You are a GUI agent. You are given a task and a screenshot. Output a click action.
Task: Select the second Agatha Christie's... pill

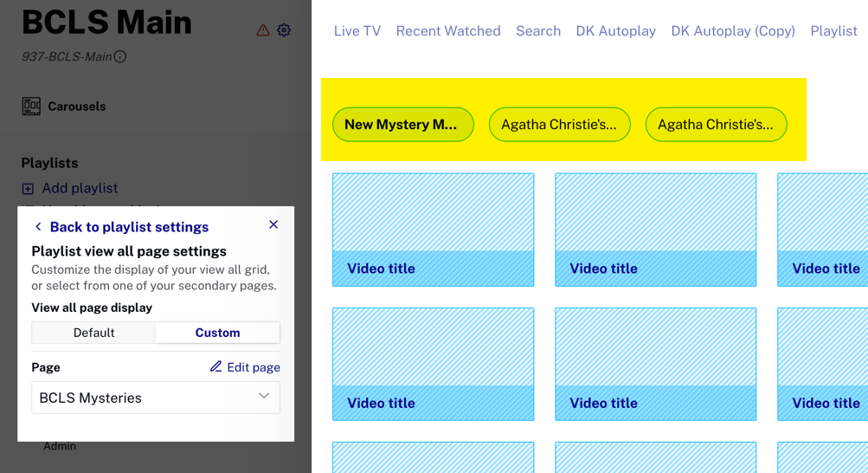pos(717,125)
